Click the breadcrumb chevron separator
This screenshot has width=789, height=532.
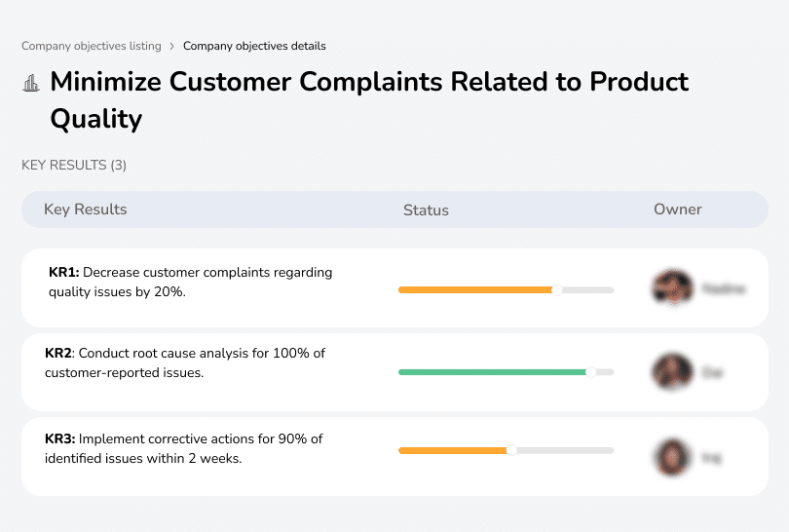[x=172, y=47]
